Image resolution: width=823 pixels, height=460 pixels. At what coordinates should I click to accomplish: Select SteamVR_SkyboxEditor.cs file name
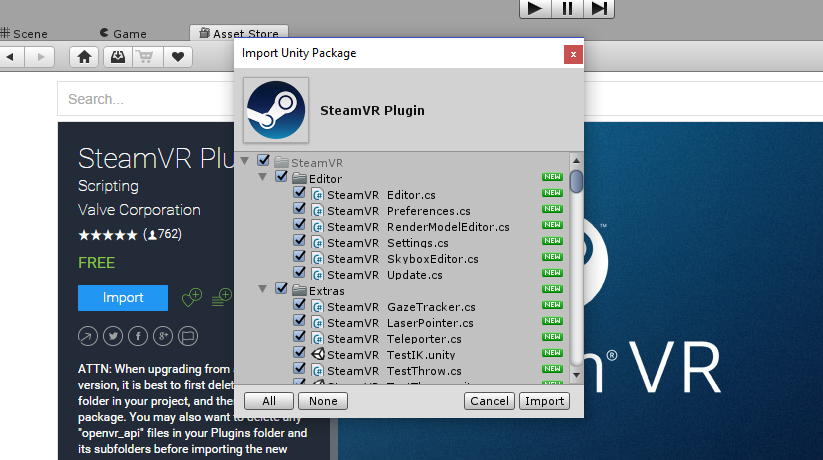(403, 259)
